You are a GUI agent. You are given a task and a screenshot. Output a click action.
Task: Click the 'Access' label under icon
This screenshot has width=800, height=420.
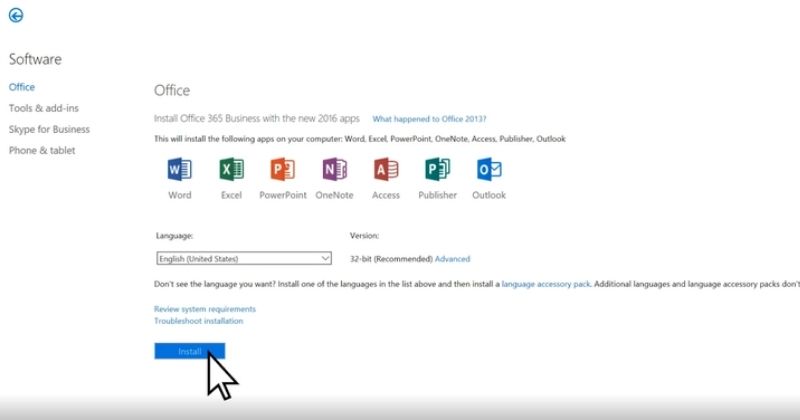386,195
